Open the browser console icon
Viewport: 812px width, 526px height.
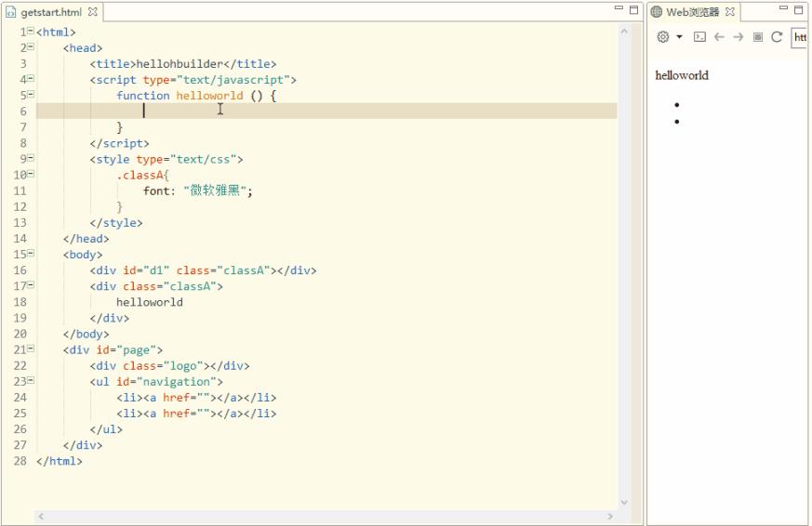click(699, 37)
